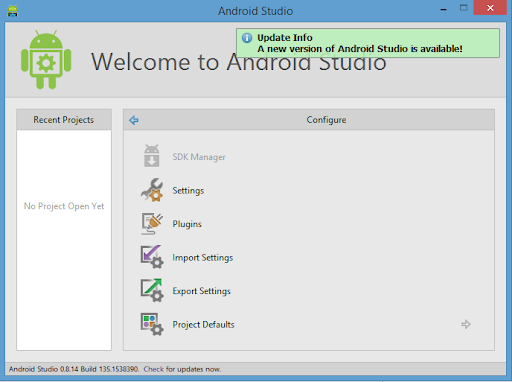Click the Check for updates link
Screen dimensions: 512x382
point(154,369)
